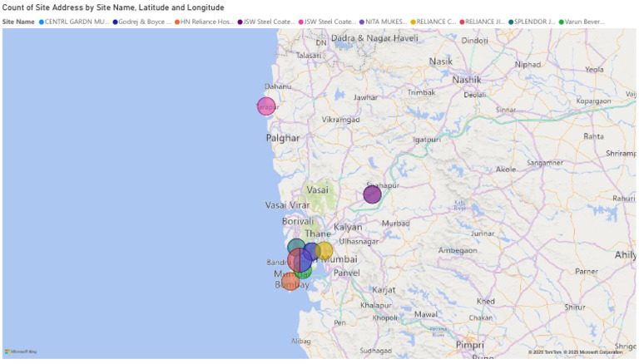Select Varun Bever... legend entry

coord(582,22)
